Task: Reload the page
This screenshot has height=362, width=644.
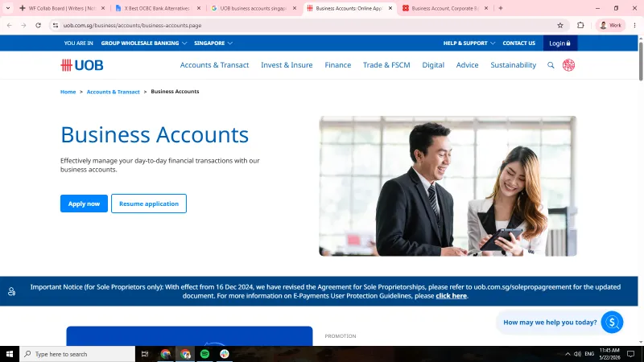Action: coord(38,26)
